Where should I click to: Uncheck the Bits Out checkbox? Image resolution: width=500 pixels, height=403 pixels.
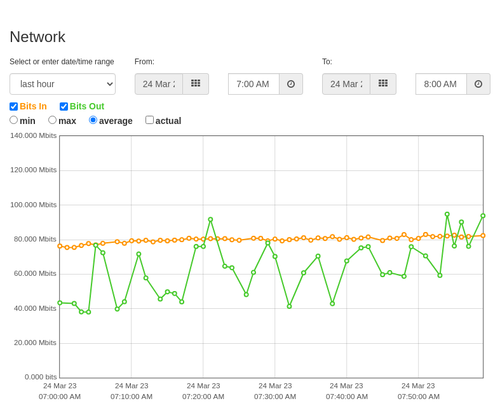coord(64,106)
